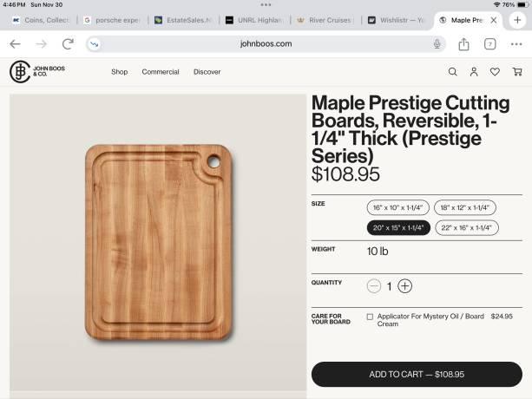Open the search icon in the site header
Image resolution: width=532 pixels, height=399 pixels.
tap(452, 72)
